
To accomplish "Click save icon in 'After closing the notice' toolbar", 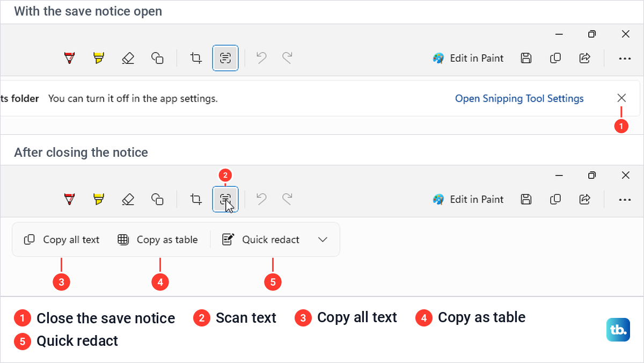I will 526,199.
